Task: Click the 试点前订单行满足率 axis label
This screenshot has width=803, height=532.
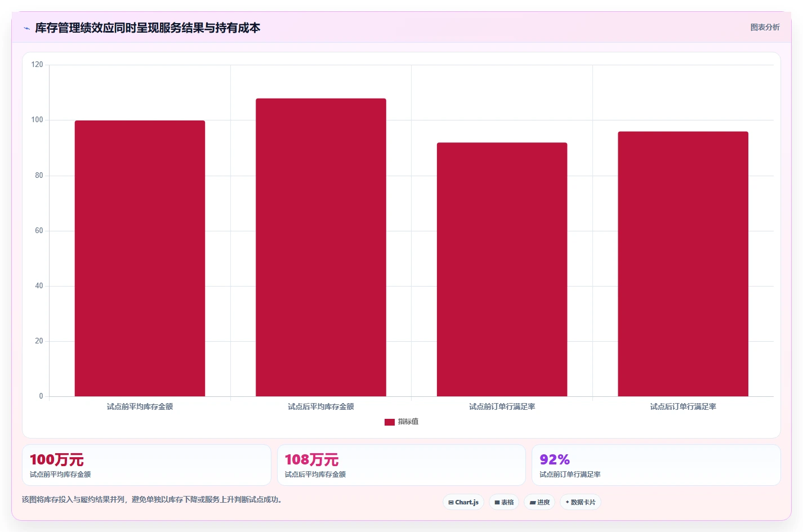Action: [x=502, y=406]
